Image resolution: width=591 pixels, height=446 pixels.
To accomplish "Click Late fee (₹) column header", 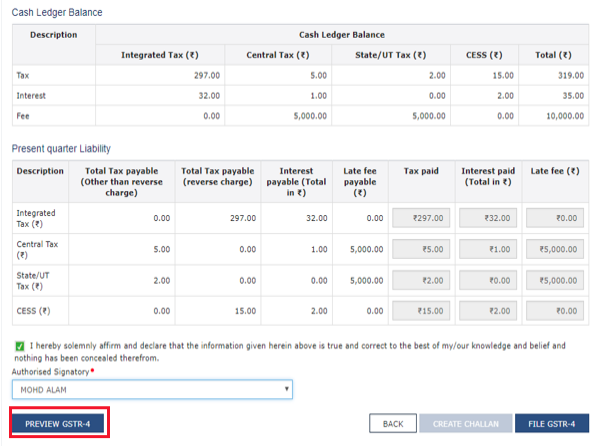I will pos(555,171).
